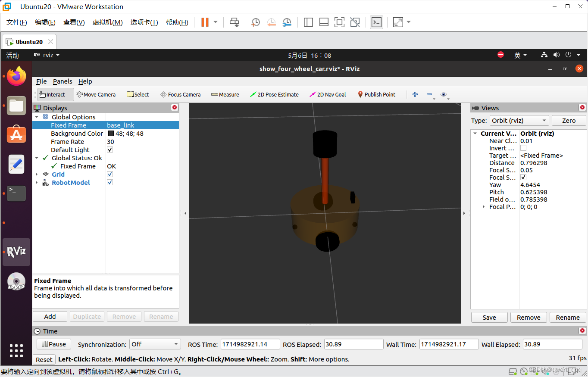Click the Background Color swatch
588x377 pixels.
111,134
